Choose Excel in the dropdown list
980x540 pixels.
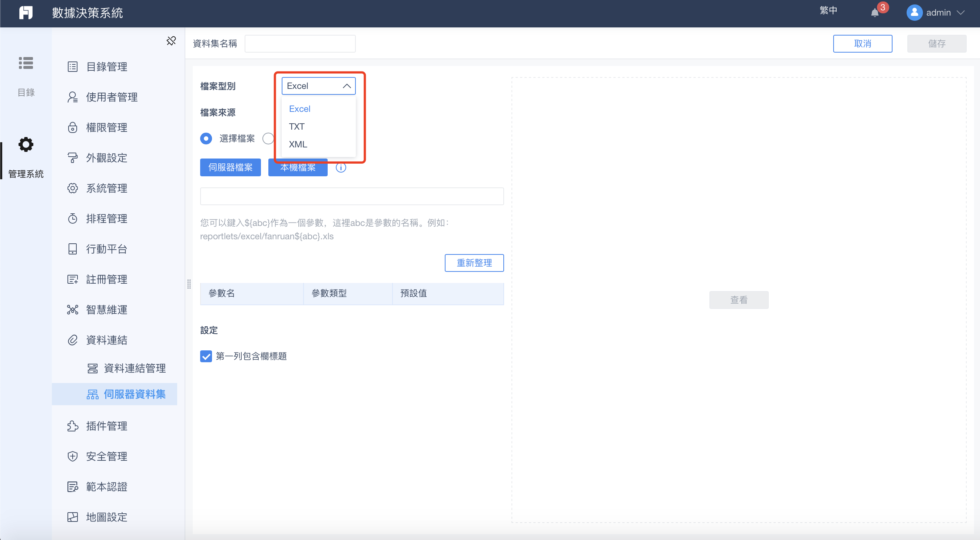tap(318, 109)
